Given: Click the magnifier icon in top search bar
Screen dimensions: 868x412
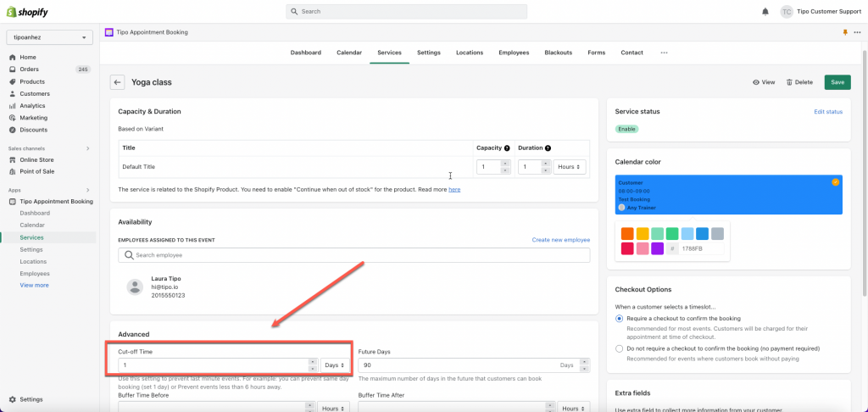Looking at the screenshot, I should click(294, 12).
